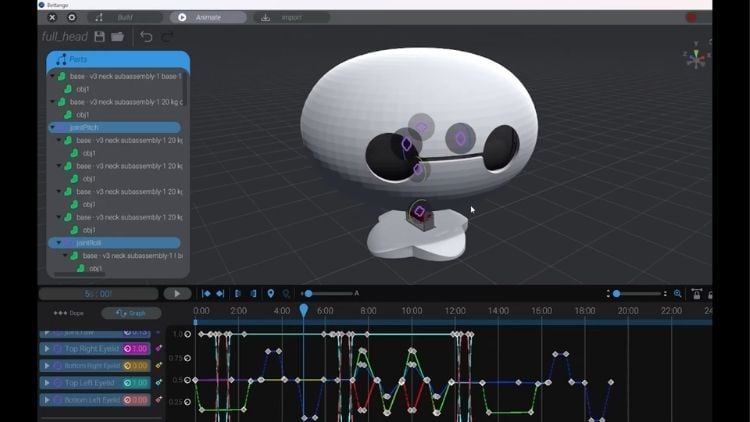Click the 3D axis orientation gizmo
The width and height of the screenshot is (750, 422).
pyautogui.click(x=696, y=56)
